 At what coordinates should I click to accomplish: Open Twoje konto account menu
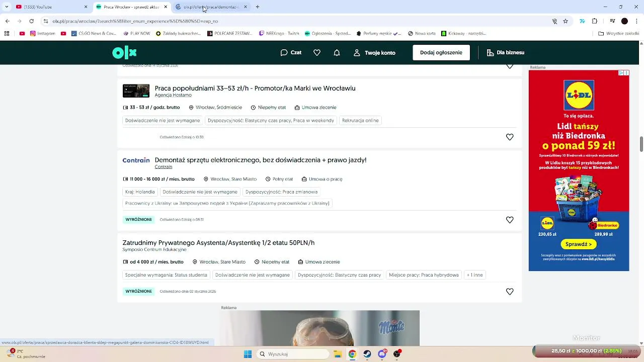pos(374,52)
